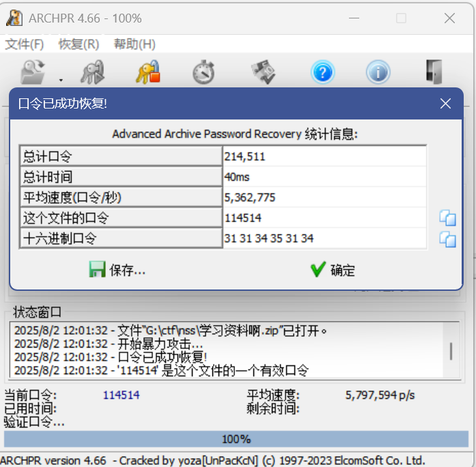Image resolution: width=476 pixels, height=467 pixels.
Task: Click the Upgrade toolbar icon
Action: point(262,72)
